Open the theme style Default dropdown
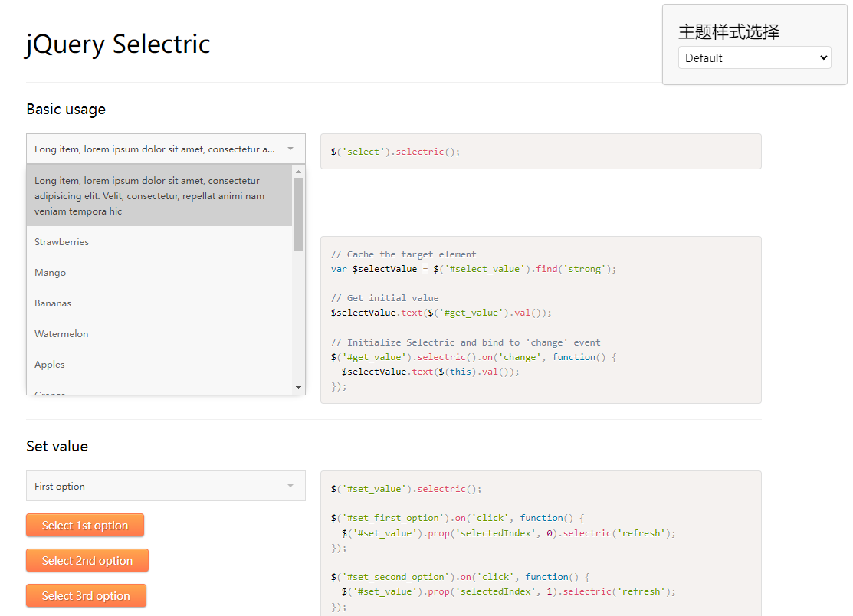This screenshot has height=616, width=853. [x=754, y=57]
